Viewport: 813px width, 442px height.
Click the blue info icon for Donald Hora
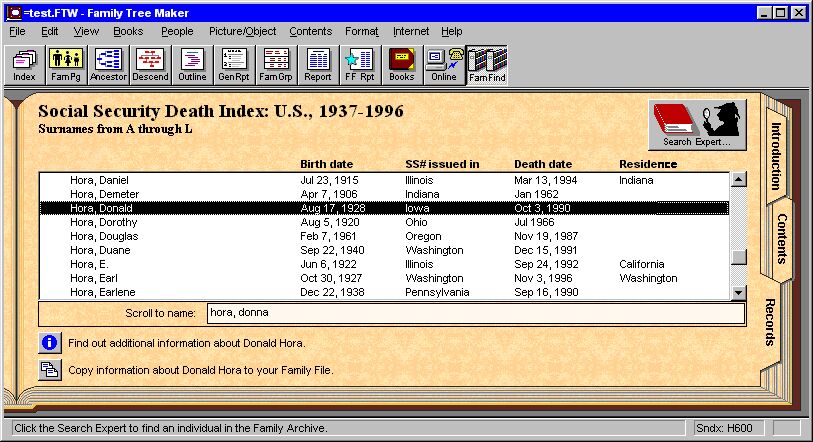tap(50, 343)
